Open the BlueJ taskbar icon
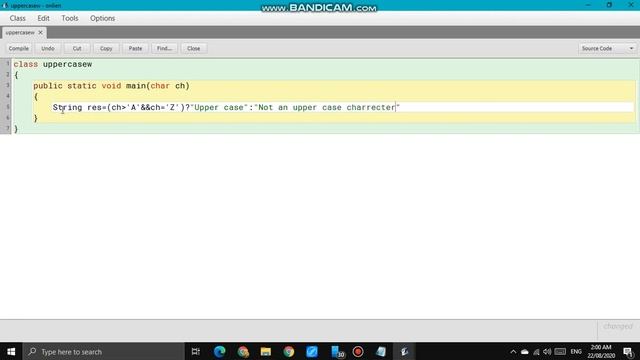 pos(404,351)
